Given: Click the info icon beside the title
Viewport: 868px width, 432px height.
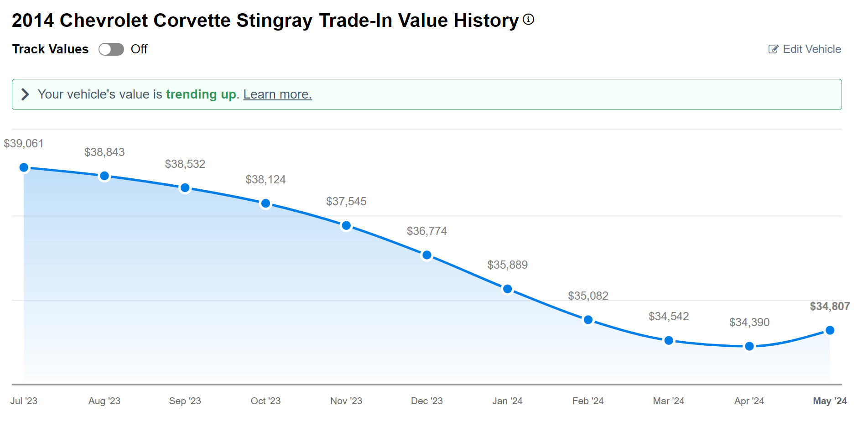Looking at the screenshot, I should click(x=529, y=19).
